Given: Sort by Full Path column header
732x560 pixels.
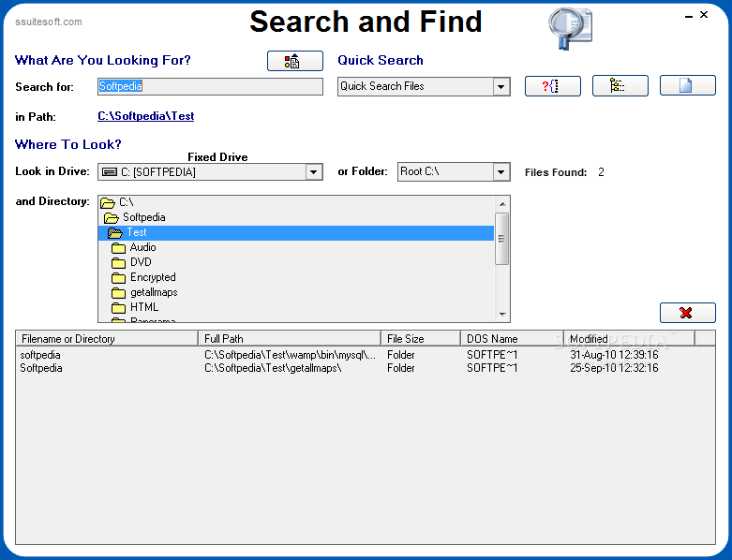Looking at the screenshot, I should [290, 339].
